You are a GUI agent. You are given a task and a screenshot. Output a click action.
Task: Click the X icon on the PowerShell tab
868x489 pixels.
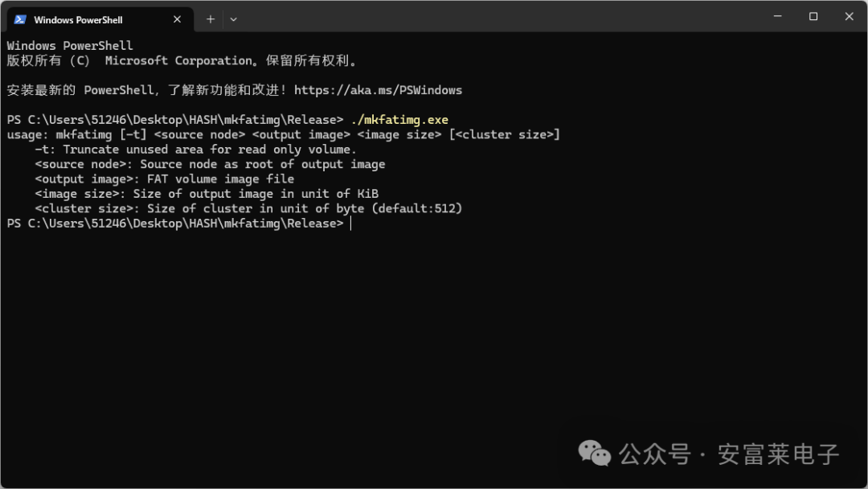tap(177, 18)
